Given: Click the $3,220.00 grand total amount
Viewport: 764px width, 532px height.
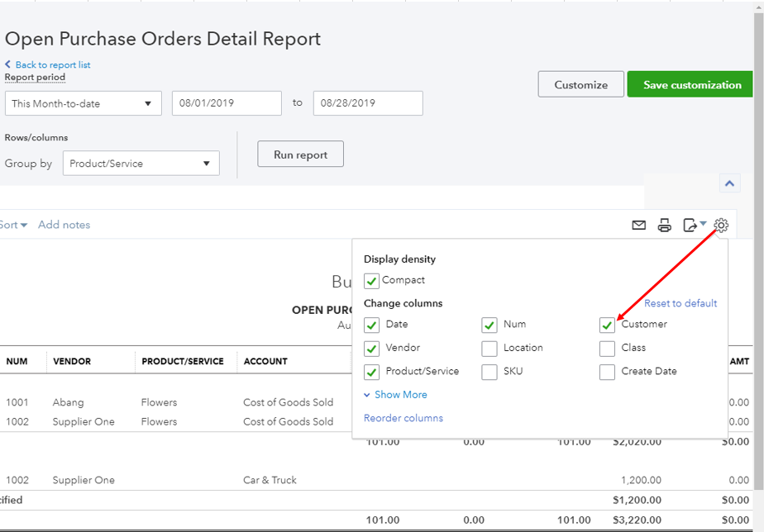Looking at the screenshot, I should point(637,520).
